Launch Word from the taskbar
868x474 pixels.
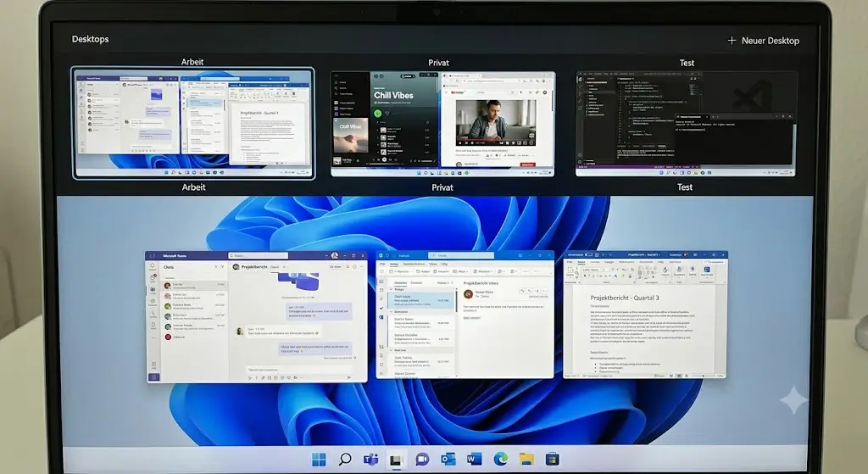click(x=474, y=459)
